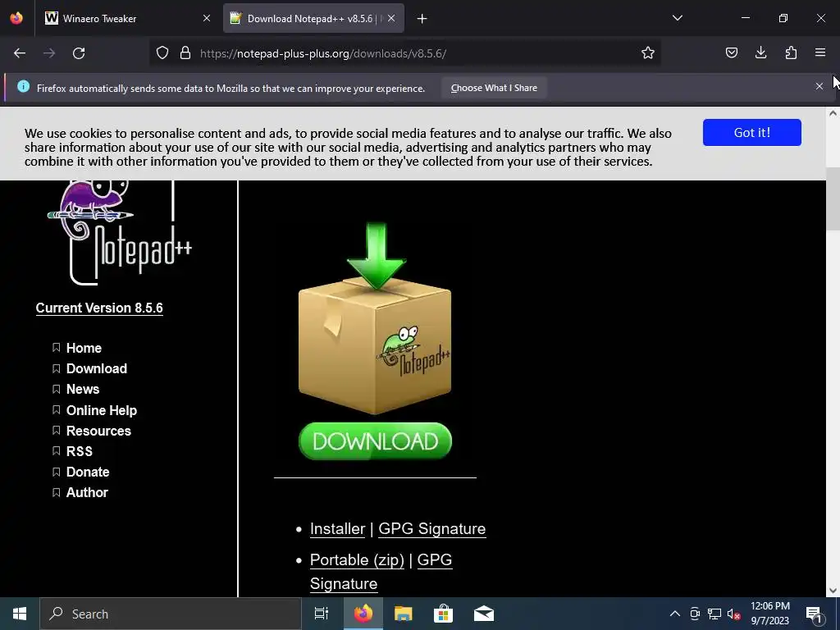Viewport: 840px width, 630px height.
Task: Go to Home in the sidebar
Action: coord(84,348)
